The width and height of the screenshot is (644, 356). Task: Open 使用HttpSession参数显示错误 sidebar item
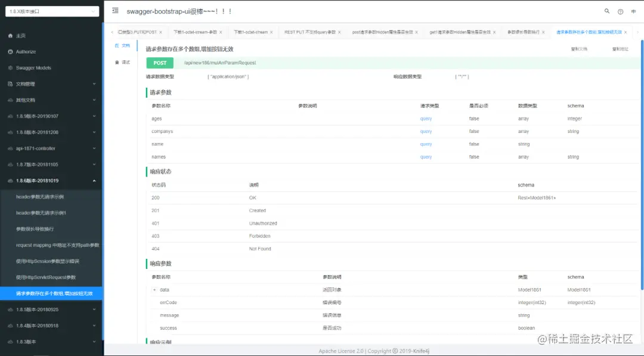(x=51, y=261)
